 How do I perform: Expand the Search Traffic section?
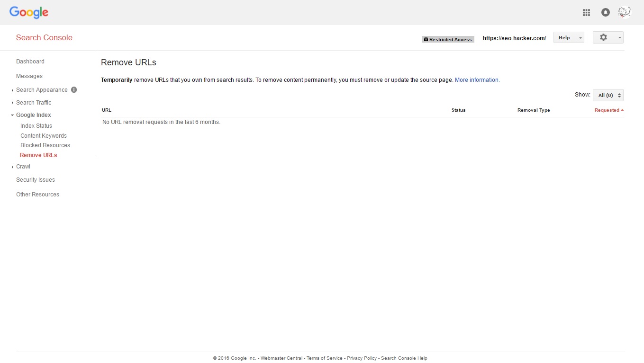34,103
